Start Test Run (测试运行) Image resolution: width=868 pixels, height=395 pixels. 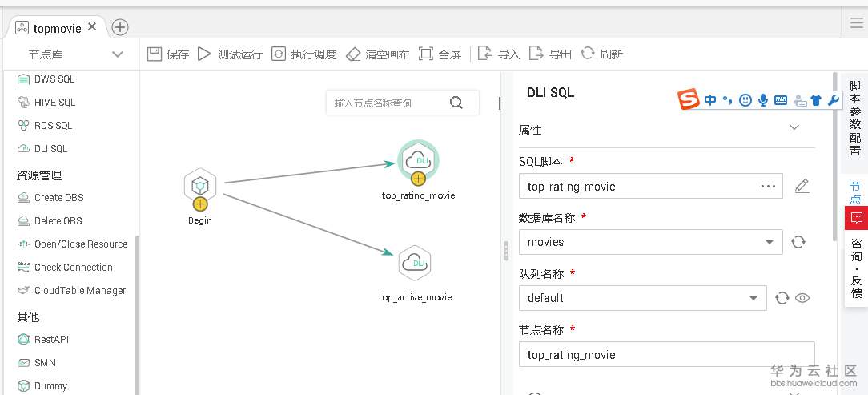tap(204, 54)
